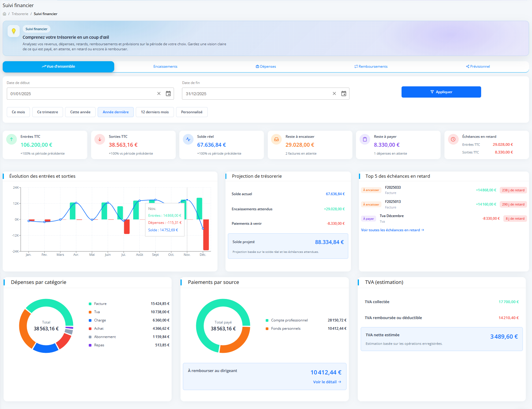Click the 238 j de retard badge
The image size is (532, 409).
513,190
